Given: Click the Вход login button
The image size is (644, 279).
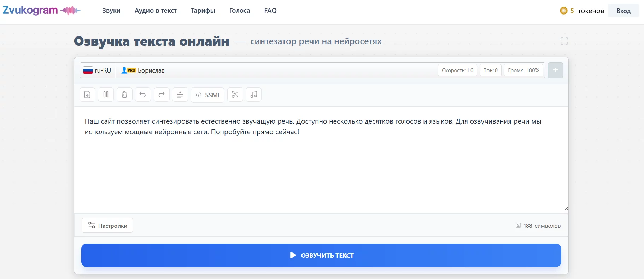Looking at the screenshot, I should click(x=623, y=11).
